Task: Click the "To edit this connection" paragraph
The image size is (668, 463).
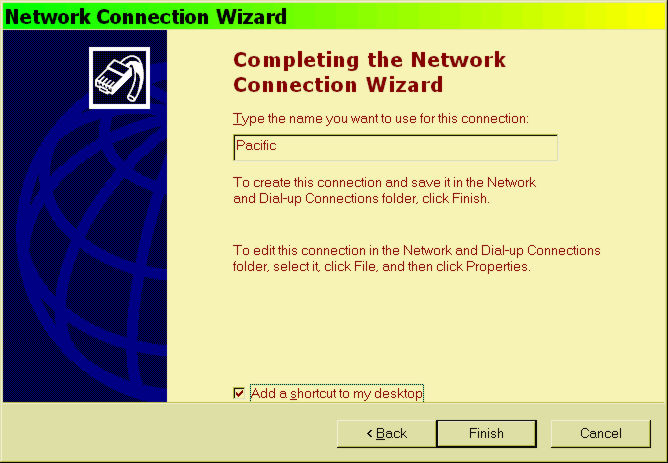Action: (x=416, y=258)
